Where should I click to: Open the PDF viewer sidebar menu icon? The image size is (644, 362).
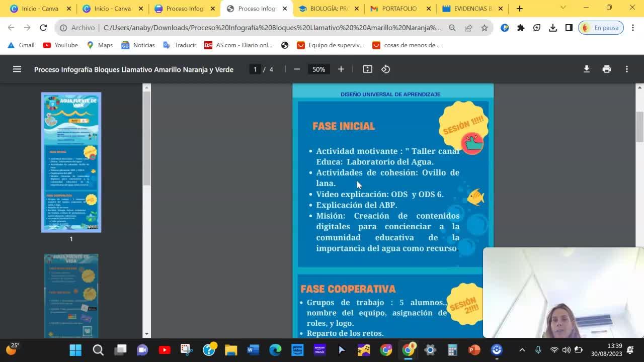pyautogui.click(x=17, y=69)
